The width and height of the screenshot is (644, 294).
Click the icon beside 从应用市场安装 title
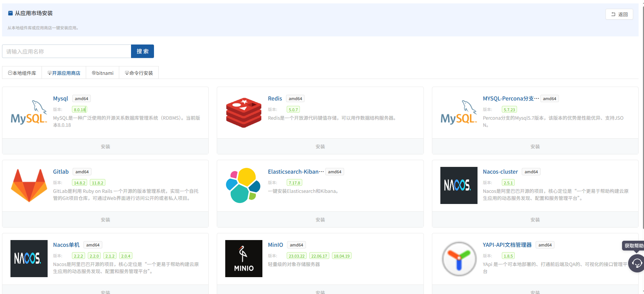[10, 13]
